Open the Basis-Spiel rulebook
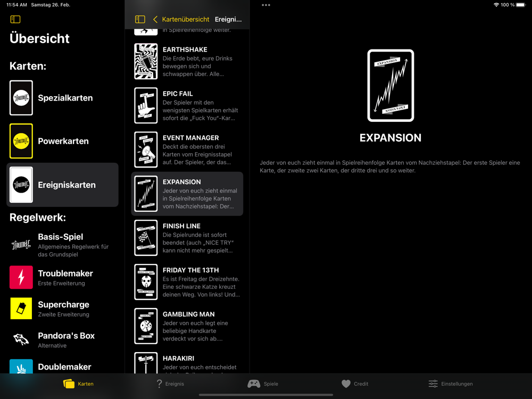 point(62,245)
